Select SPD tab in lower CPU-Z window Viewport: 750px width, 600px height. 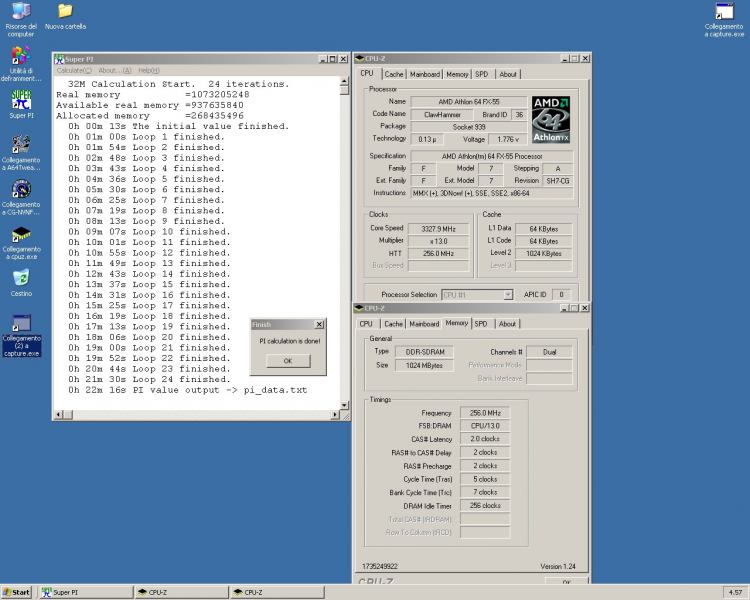(x=481, y=324)
